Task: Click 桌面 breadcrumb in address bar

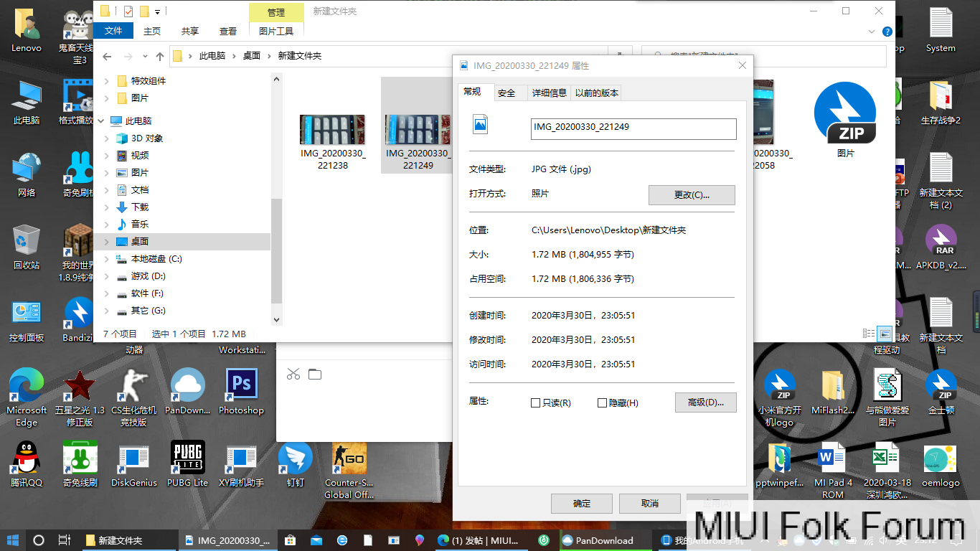Action: [251, 56]
